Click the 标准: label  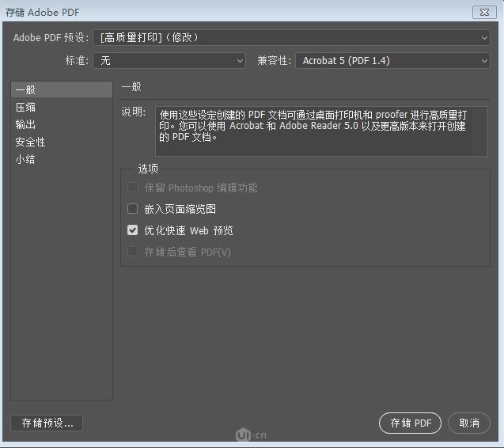tap(77, 60)
